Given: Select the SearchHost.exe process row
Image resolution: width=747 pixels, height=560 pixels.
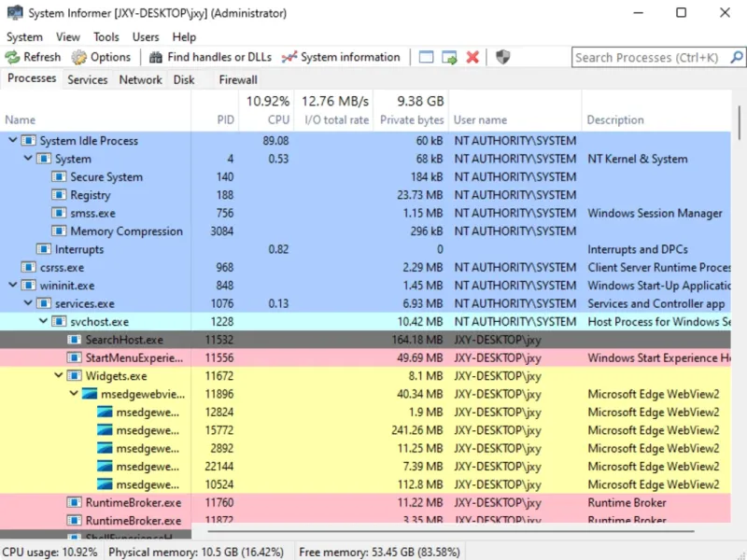Looking at the screenshot, I should coord(365,340).
